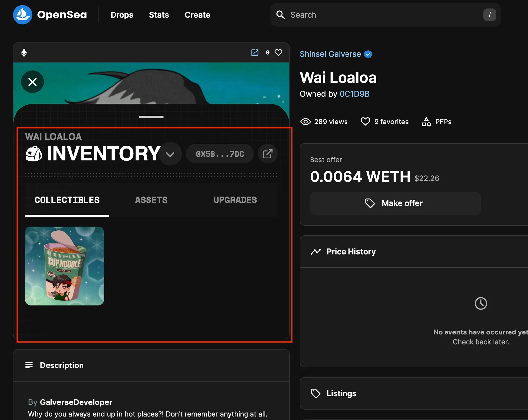Favorite the NFT with heart icon
The image size is (528, 420).
[279, 52]
